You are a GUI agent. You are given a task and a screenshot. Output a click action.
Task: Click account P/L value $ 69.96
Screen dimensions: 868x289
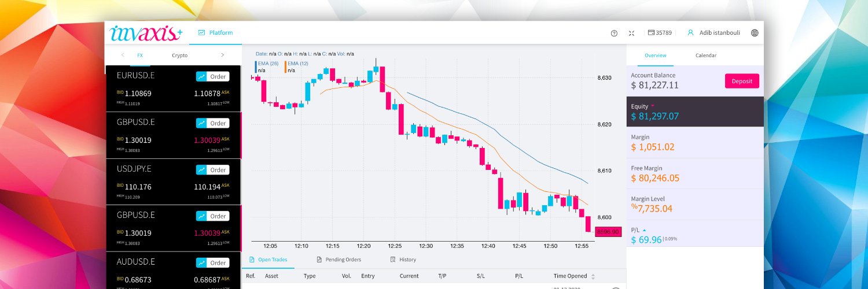point(646,240)
